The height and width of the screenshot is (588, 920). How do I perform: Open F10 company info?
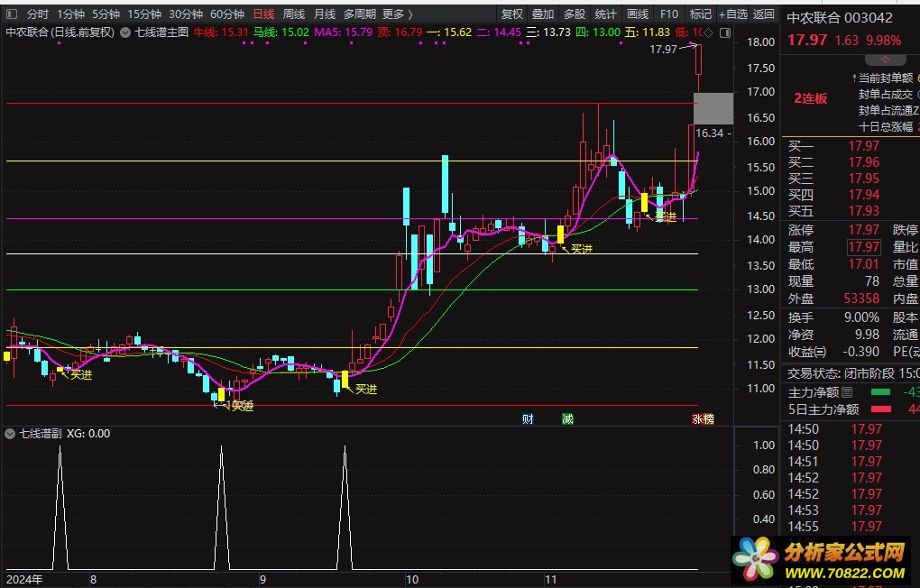click(669, 14)
